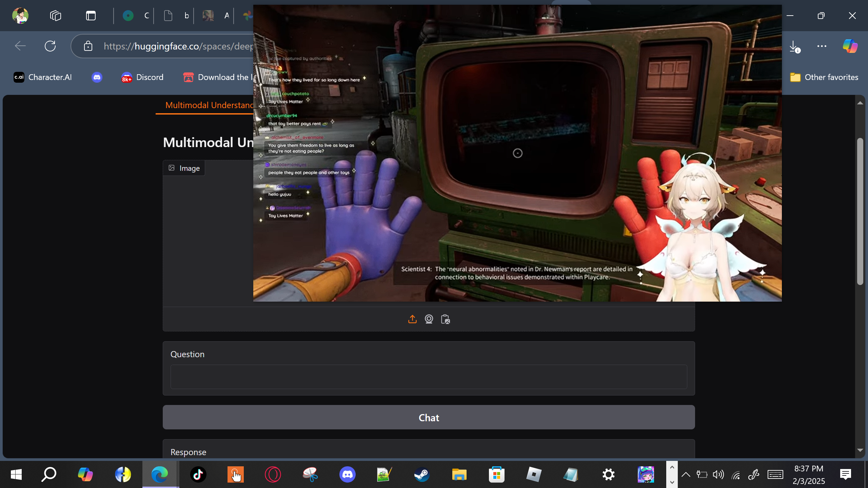Switch to the tab labeled A
The height and width of the screenshot is (488, 868).
click(x=216, y=16)
